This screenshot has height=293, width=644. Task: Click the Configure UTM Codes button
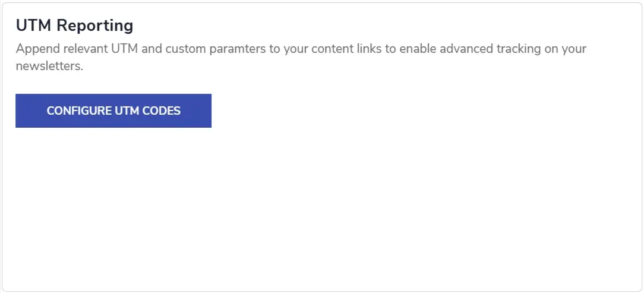[x=113, y=111]
